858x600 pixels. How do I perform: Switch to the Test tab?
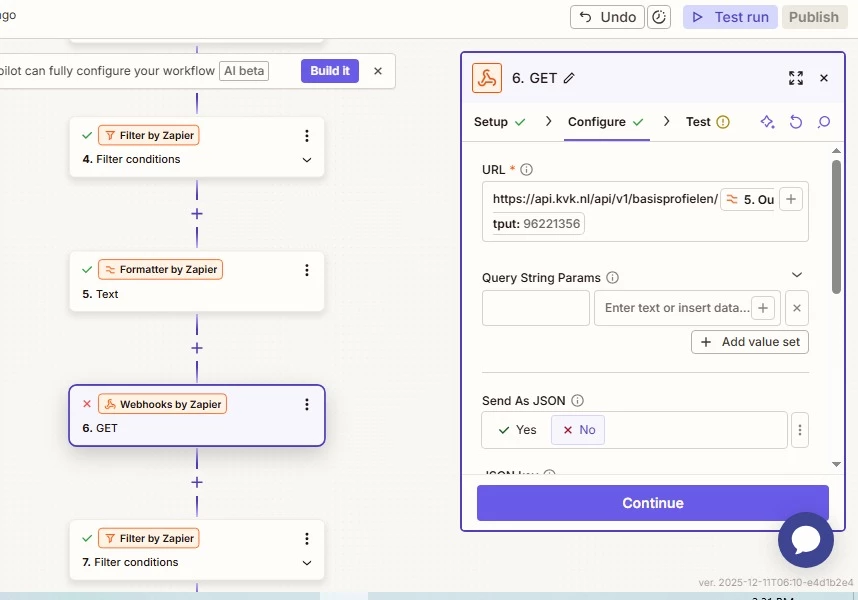coord(708,122)
